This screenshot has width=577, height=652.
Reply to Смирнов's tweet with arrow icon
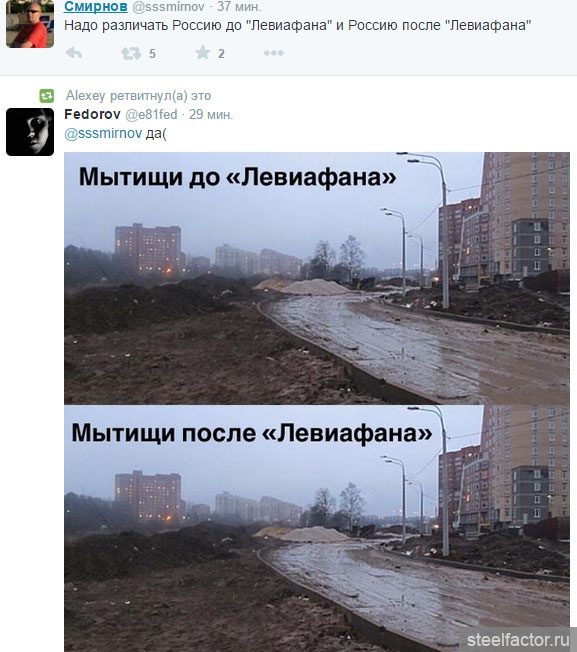click(x=74, y=53)
